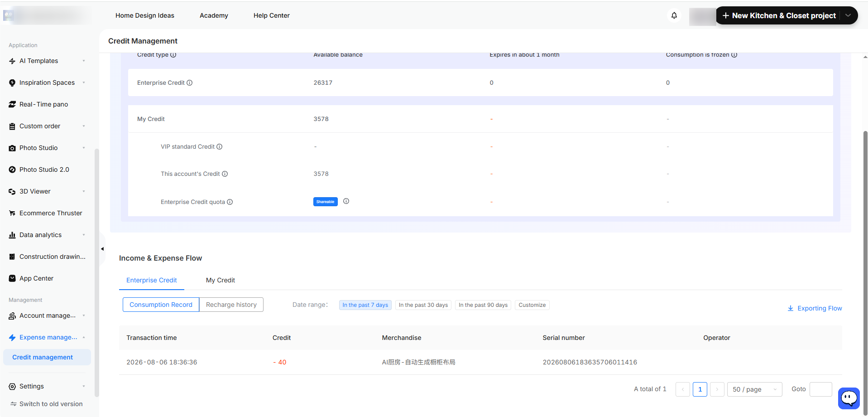Click info icon beside Enterprise Credit row
The height and width of the screenshot is (417, 868).
tap(190, 83)
